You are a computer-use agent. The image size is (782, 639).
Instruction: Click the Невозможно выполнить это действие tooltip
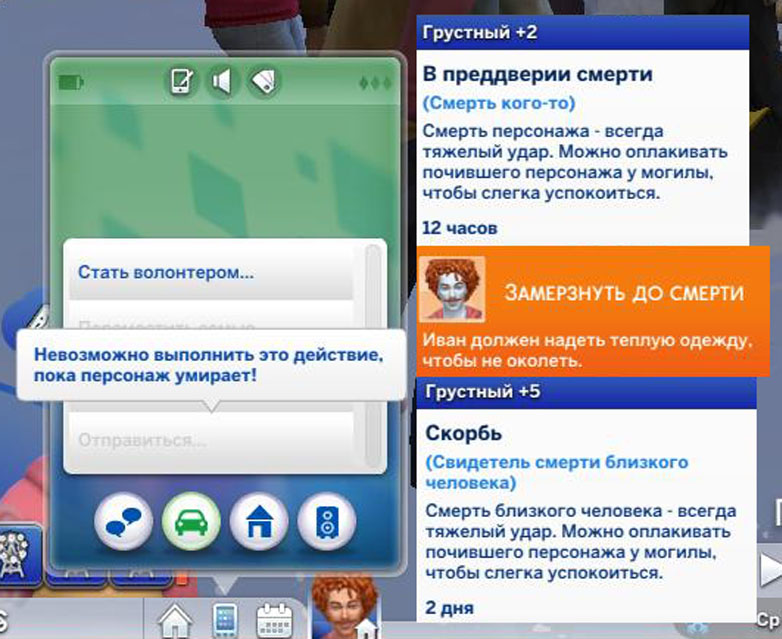(x=211, y=365)
